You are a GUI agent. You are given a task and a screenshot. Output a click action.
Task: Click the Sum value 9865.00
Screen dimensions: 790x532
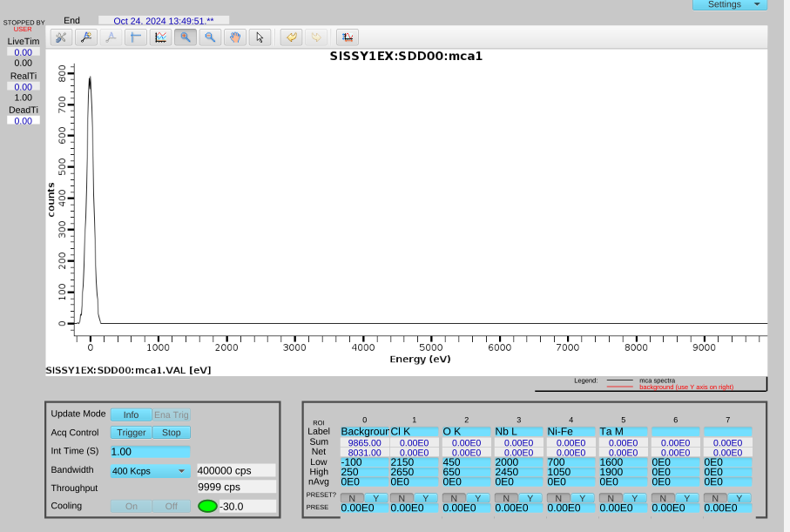(365, 443)
